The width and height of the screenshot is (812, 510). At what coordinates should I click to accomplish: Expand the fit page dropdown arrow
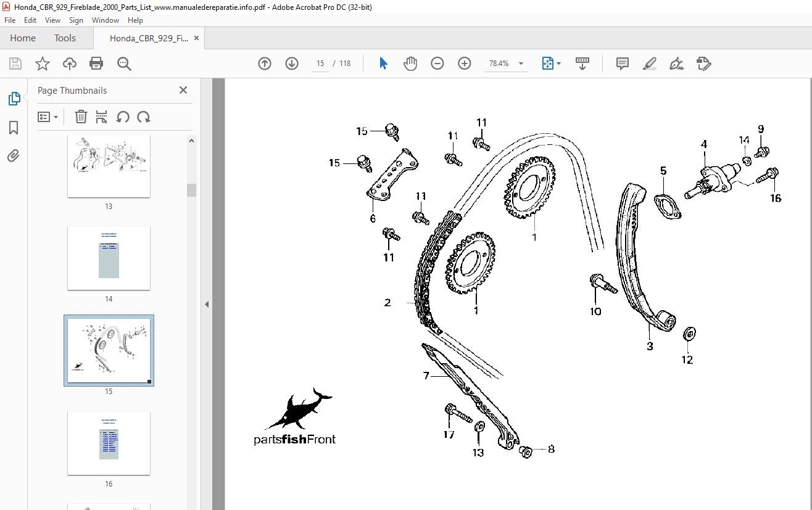(558, 64)
